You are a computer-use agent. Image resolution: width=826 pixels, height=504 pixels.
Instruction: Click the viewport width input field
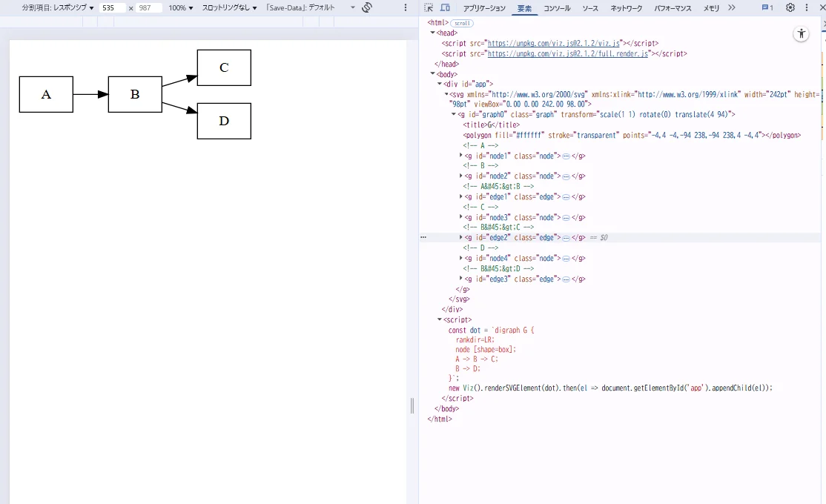(x=113, y=7)
